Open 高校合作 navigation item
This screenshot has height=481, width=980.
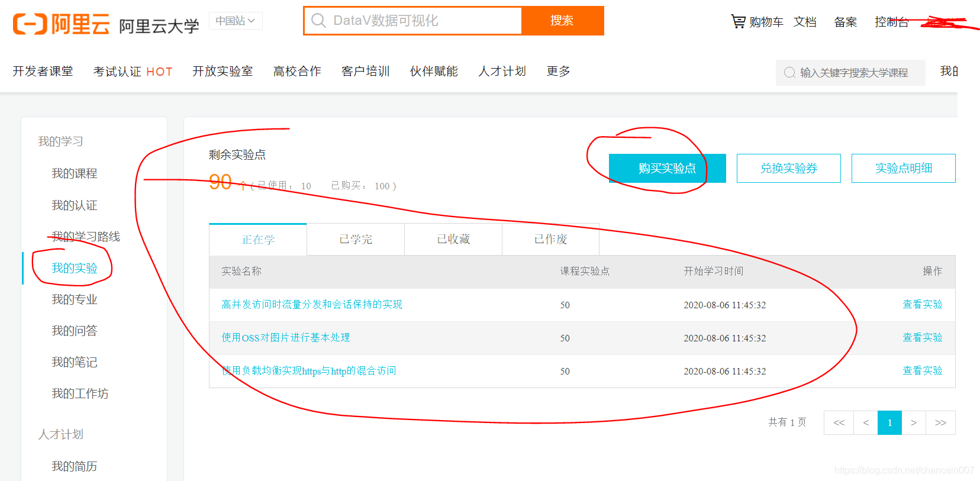pyautogui.click(x=297, y=71)
